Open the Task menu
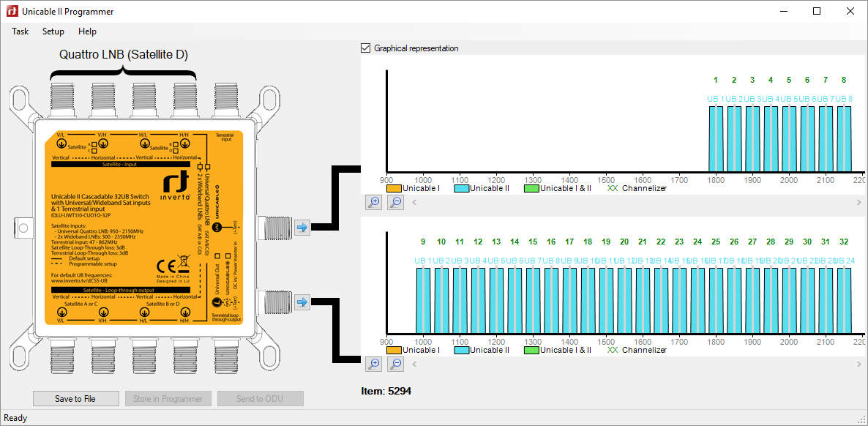Screen dimensions: 868x426 tap(20, 31)
